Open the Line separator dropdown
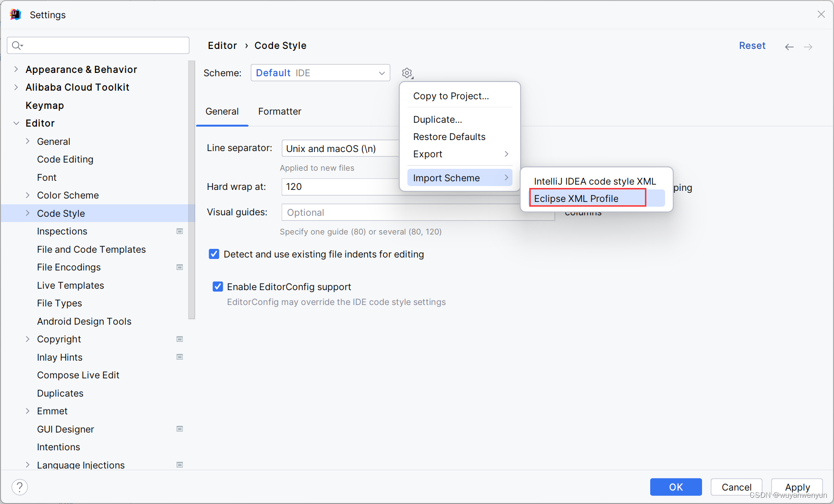This screenshot has height=504, width=834. (x=341, y=149)
